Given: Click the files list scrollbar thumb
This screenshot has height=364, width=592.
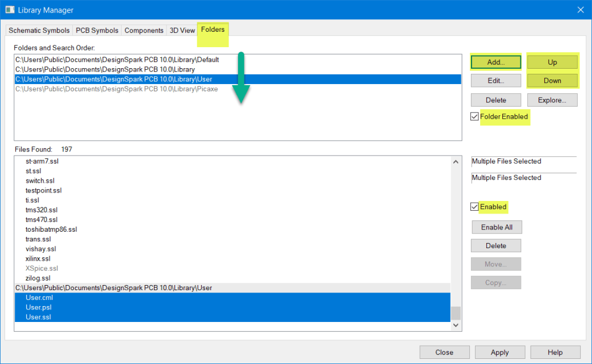Looking at the screenshot, I should pos(456,313).
